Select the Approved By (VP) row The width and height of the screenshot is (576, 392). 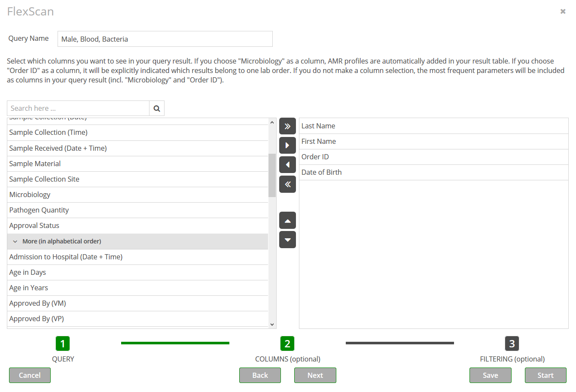(x=137, y=319)
